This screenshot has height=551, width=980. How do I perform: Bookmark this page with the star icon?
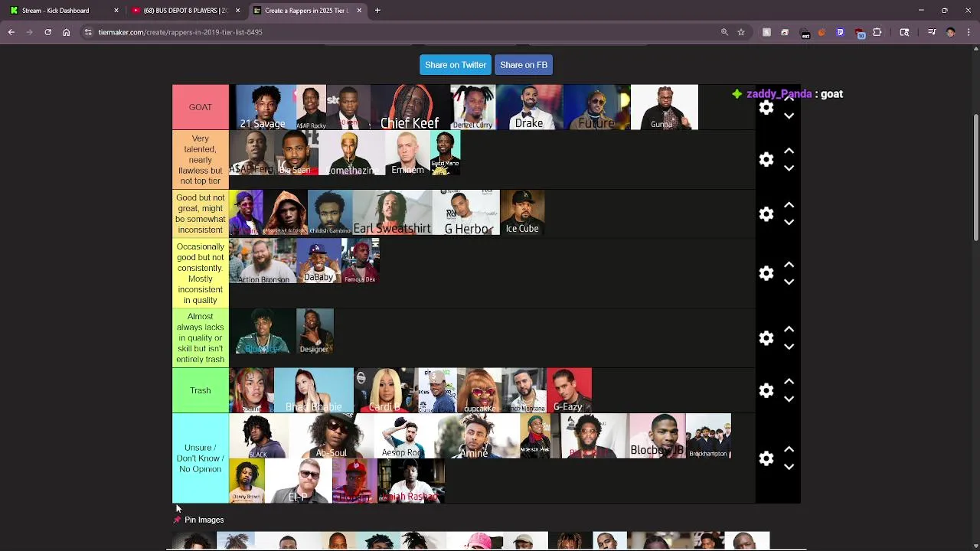point(741,32)
